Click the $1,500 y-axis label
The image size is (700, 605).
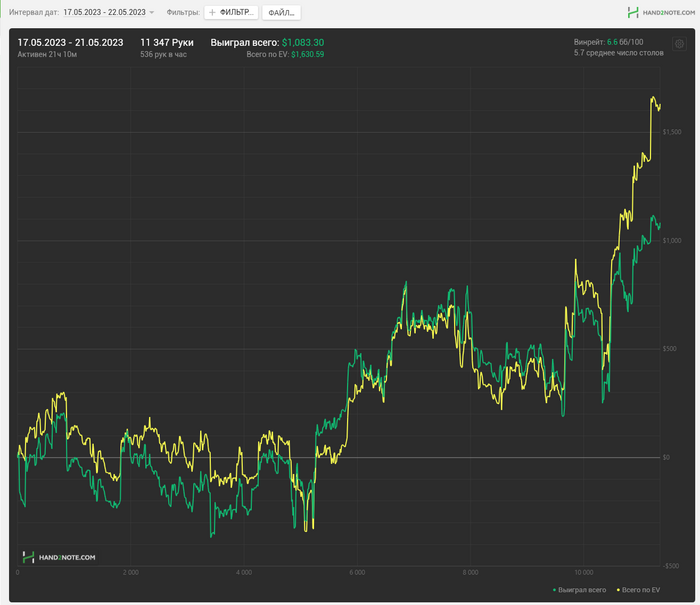tap(672, 132)
